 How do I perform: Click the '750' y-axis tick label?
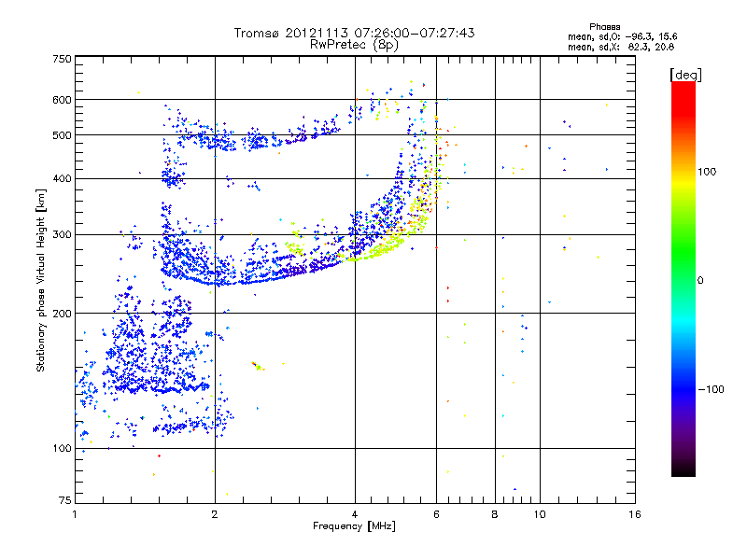point(62,59)
